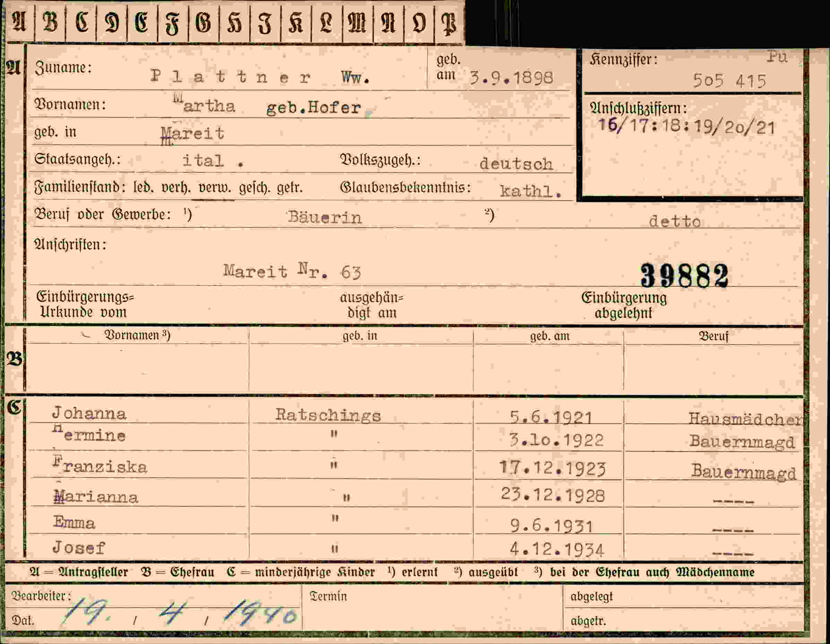This screenshot has height=644, width=830.
Task: Click the 'ausgehändigt am' label
Action: (372, 305)
